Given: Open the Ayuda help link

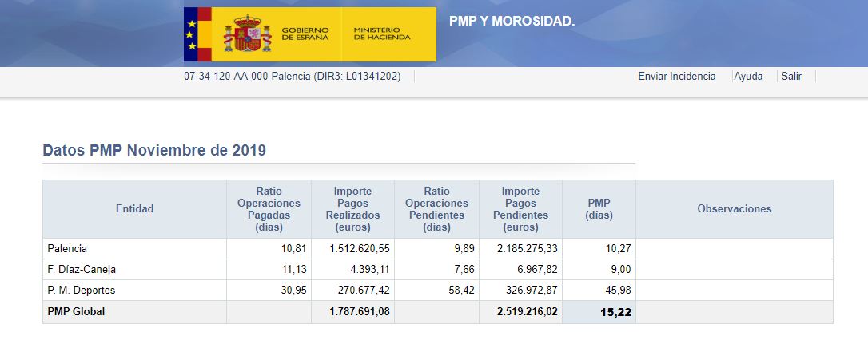Looking at the screenshot, I should (748, 77).
